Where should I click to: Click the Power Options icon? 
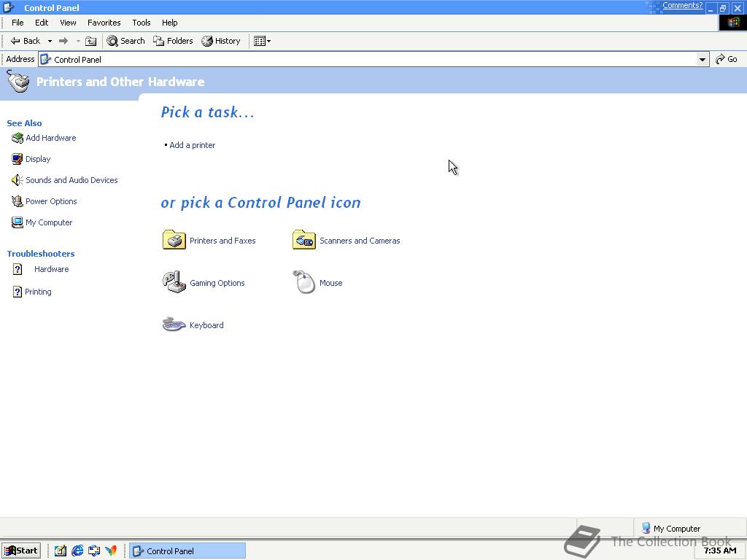pyautogui.click(x=18, y=201)
